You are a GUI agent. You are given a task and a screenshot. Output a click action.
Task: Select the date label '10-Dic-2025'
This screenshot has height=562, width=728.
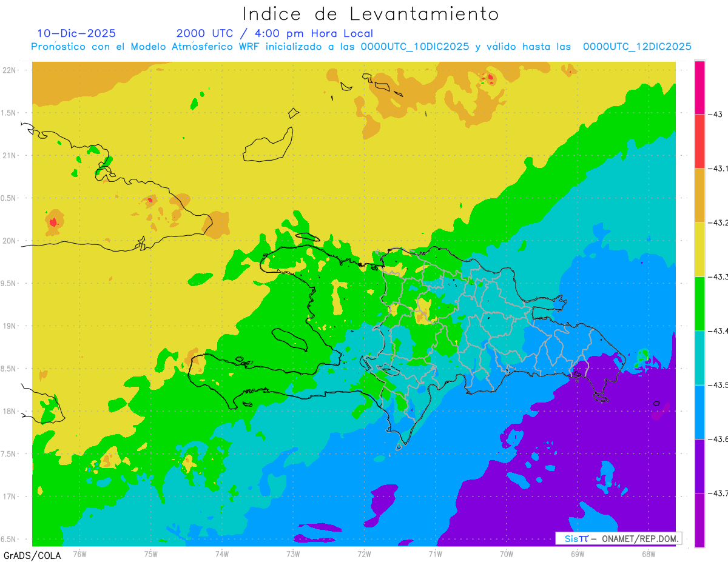coord(76,33)
